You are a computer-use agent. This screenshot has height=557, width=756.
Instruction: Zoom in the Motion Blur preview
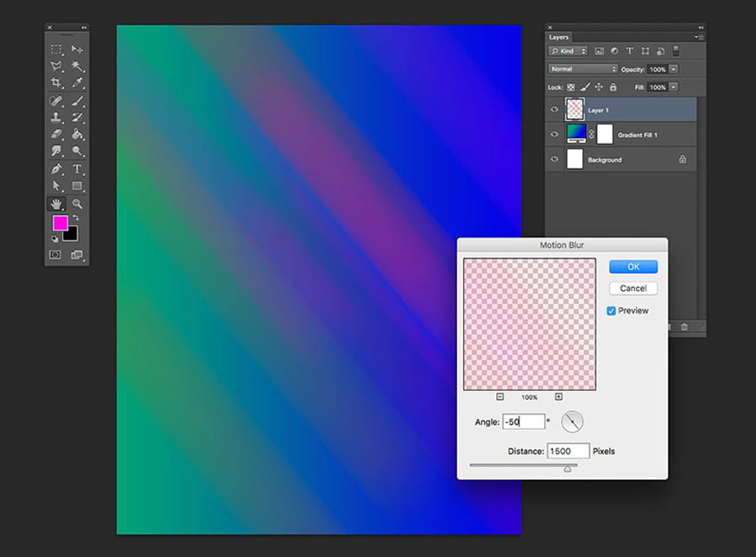558,396
